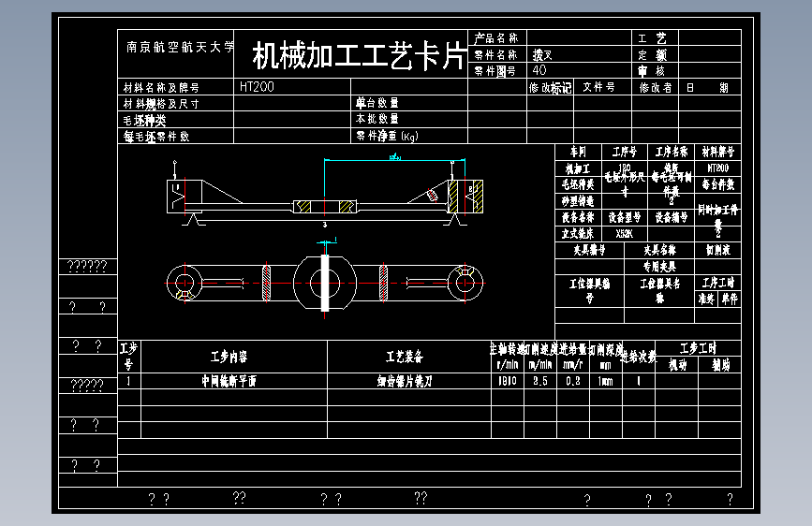
Task: Select the 机加工 workshop value
Action: (x=578, y=168)
